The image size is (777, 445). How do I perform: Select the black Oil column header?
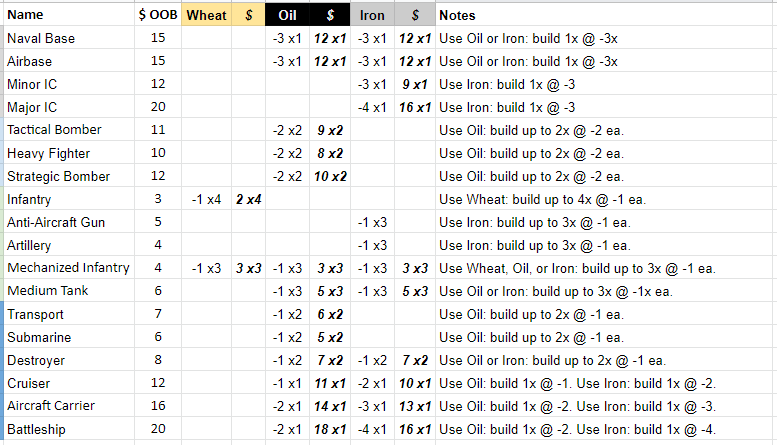tap(287, 15)
